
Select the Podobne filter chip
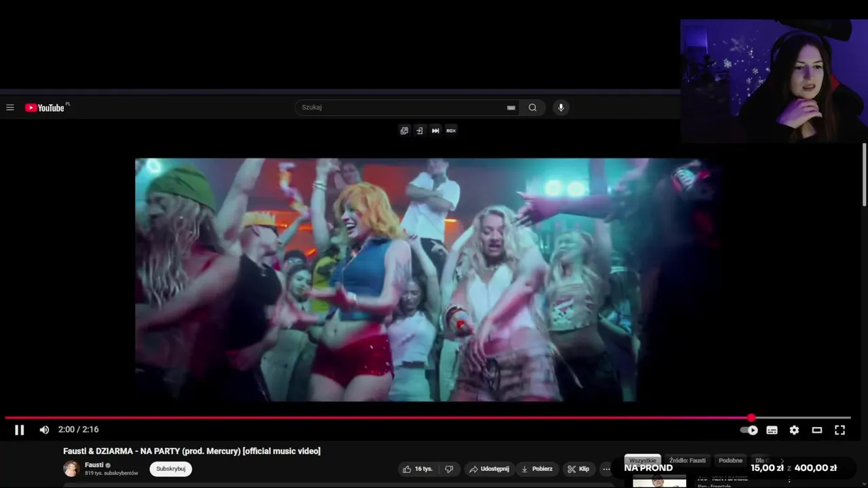[730, 460]
